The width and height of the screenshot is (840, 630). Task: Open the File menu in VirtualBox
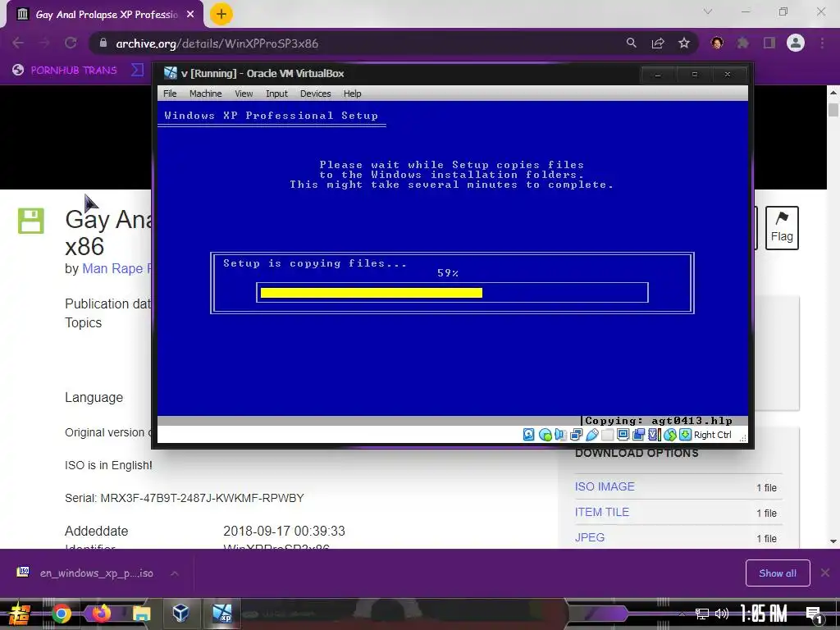click(x=170, y=94)
